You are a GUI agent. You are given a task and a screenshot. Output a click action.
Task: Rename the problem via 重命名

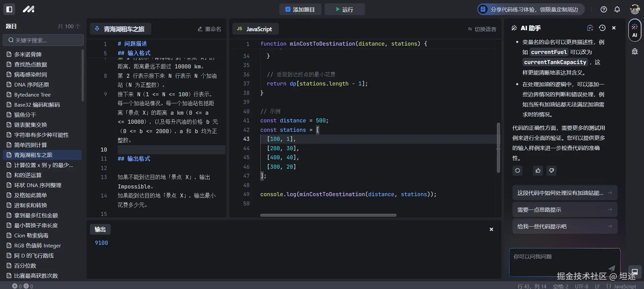point(209,29)
